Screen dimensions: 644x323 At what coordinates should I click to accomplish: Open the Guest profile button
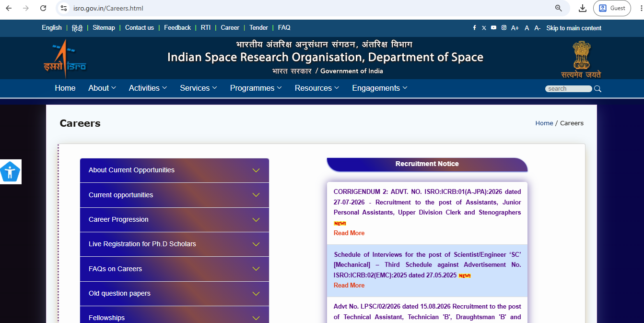pyautogui.click(x=612, y=8)
